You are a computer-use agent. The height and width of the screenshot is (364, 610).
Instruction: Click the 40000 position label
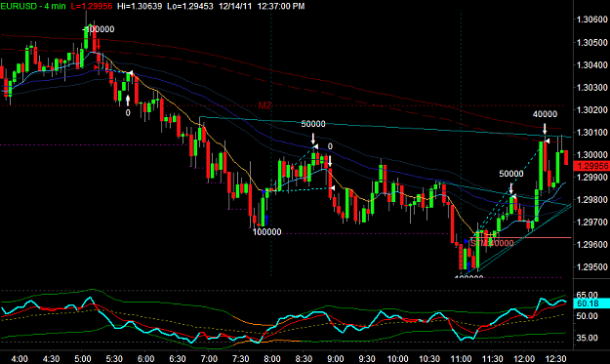coord(545,114)
